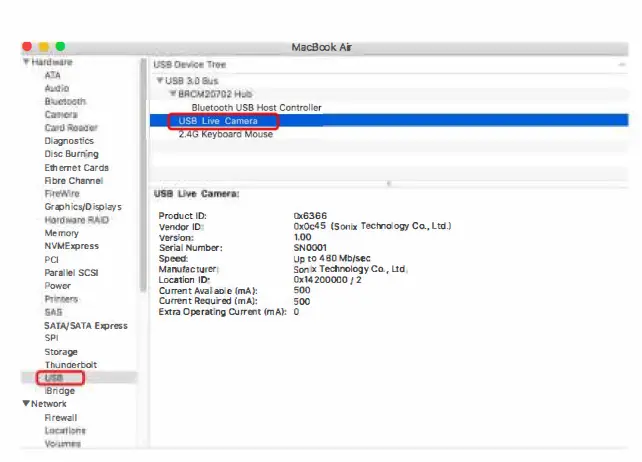Select 2.4G Keyboard Mouse device
The image size is (642, 462).
point(225,134)
